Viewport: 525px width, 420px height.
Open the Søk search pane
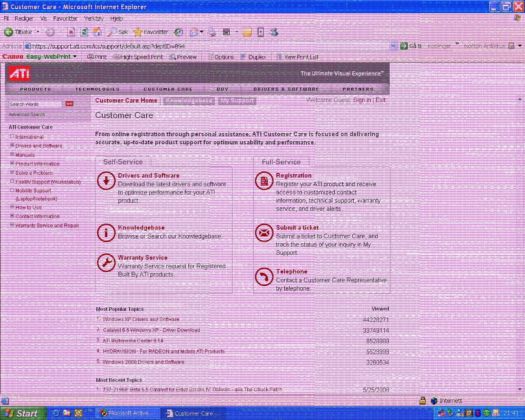[x=118, y=32]
